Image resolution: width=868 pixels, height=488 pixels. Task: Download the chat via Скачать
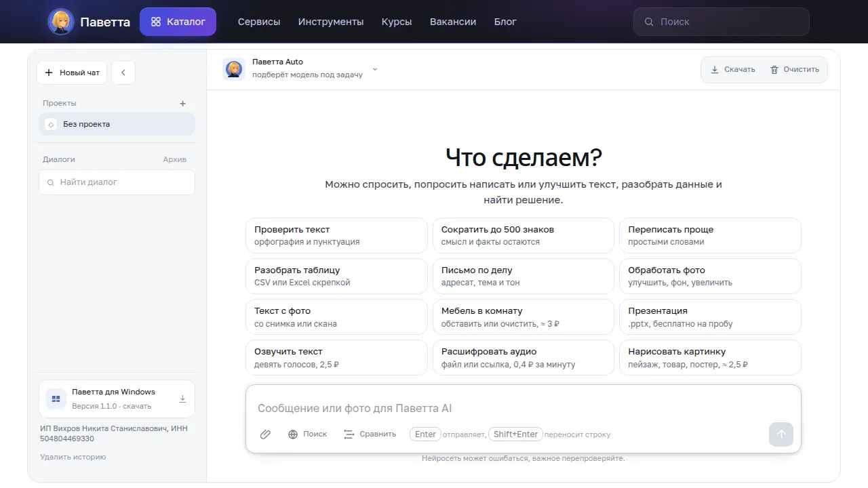click(x=732, y=69)
